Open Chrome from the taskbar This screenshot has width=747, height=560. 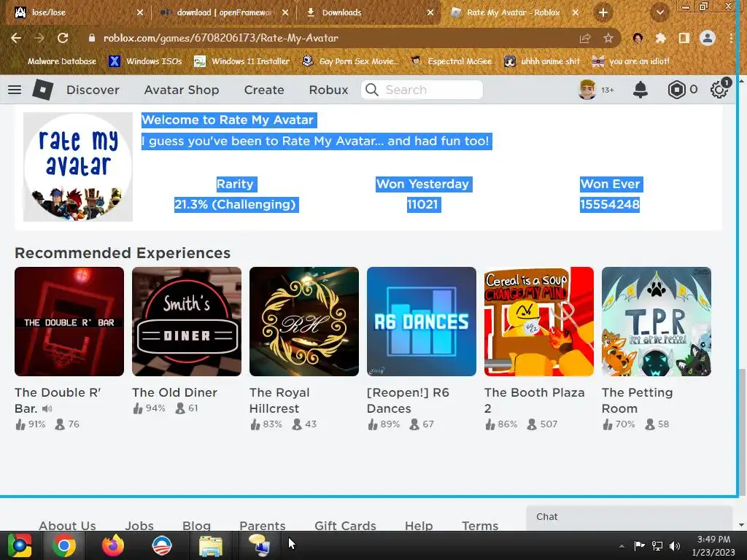[x=64, y=545]
